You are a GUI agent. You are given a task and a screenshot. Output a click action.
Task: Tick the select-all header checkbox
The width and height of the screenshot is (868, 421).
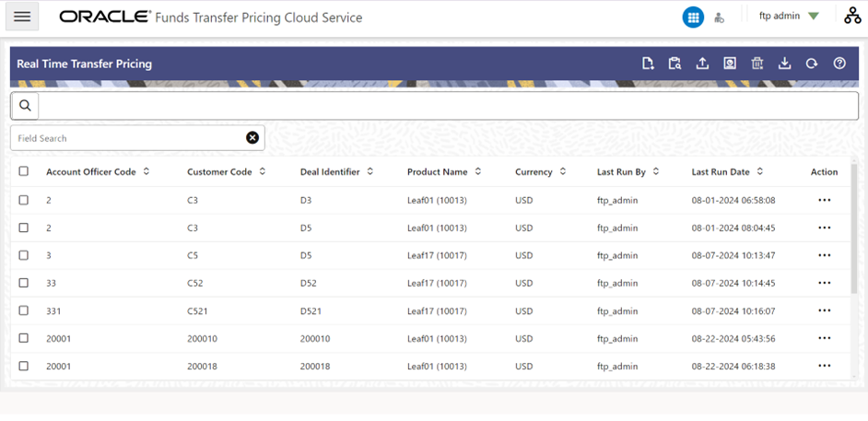point(23,171)
